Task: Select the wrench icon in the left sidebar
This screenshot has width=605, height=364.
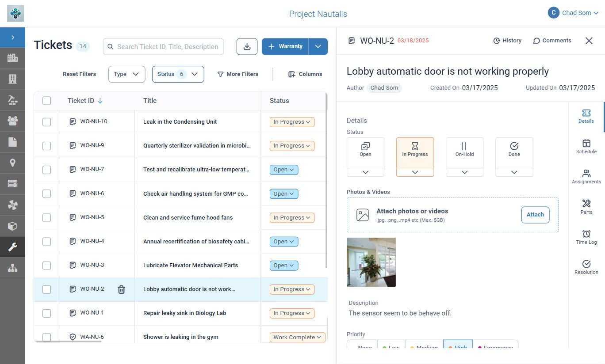Action: 12,247
